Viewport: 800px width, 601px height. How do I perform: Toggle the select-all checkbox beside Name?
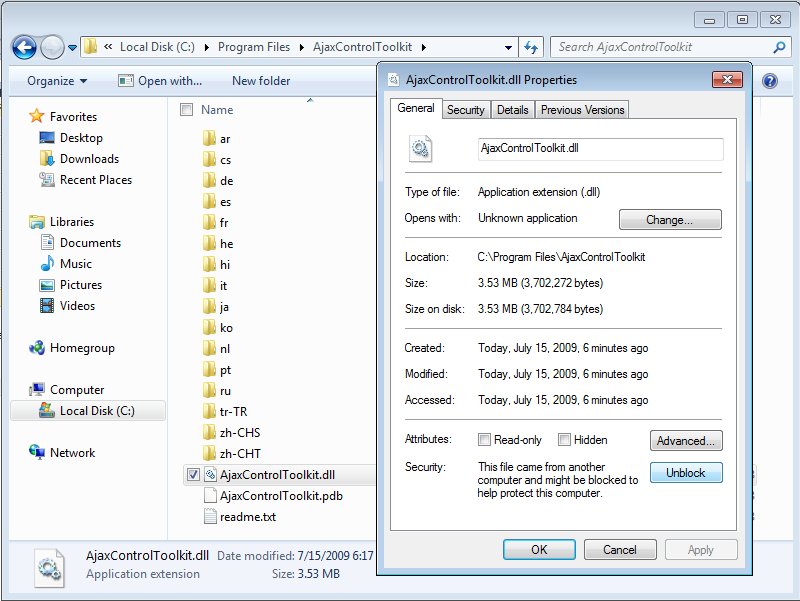click(186, 110)
